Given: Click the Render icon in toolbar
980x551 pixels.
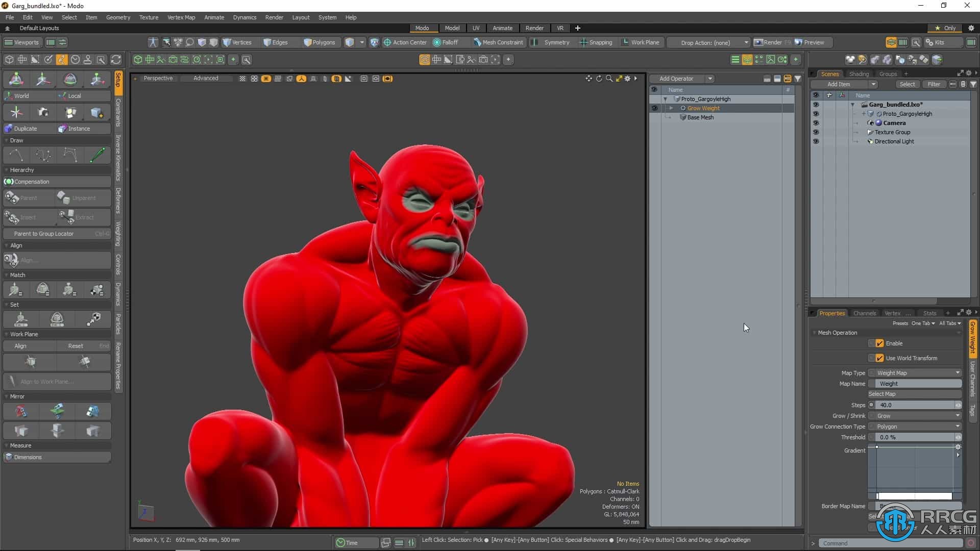Looking at the screenshot, I should [x=759, y=42].
